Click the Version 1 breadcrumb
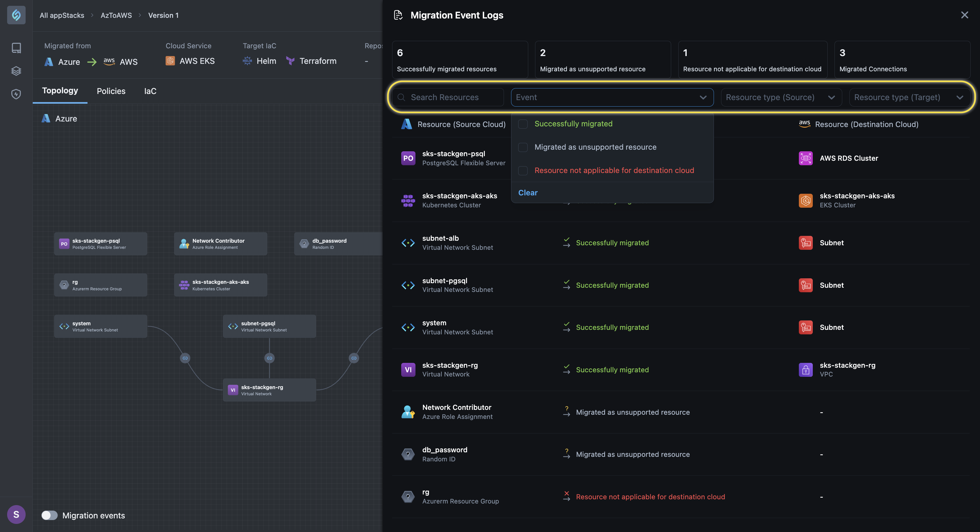Image resolution: width=980 pixels, height=532 pixels. tap(163, 15)
